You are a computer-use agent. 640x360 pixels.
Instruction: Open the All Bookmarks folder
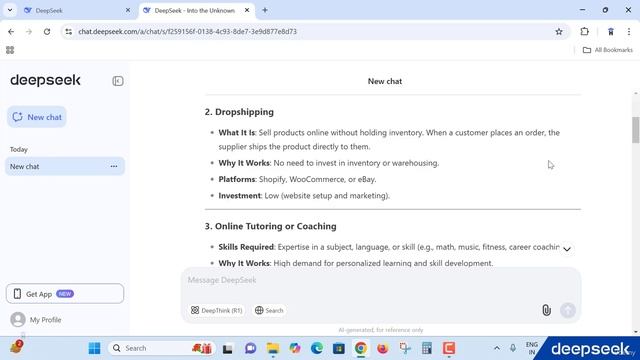click(x=608, y=50)
